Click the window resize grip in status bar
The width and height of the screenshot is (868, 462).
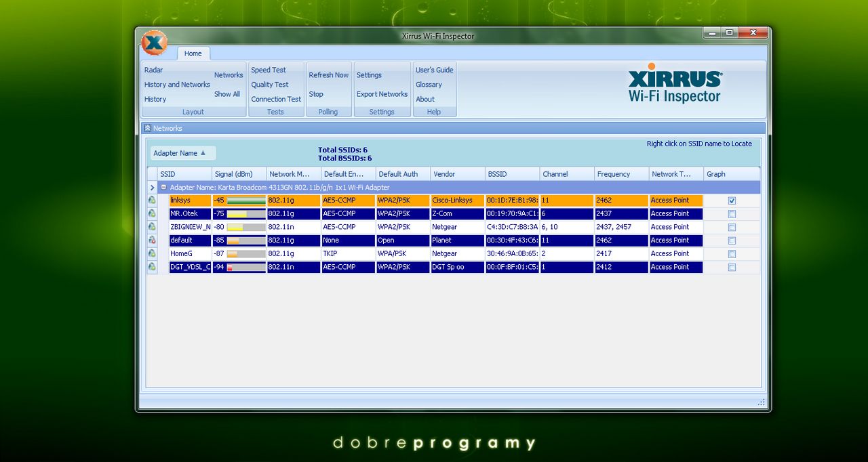click(x=761, y=402)
